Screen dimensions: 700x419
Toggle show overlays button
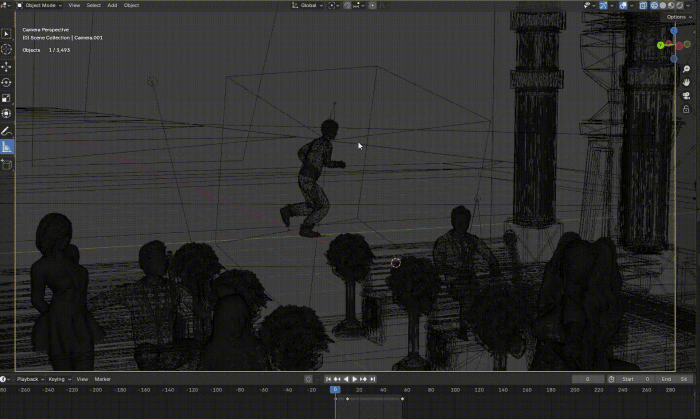click(x=623, y=5)
